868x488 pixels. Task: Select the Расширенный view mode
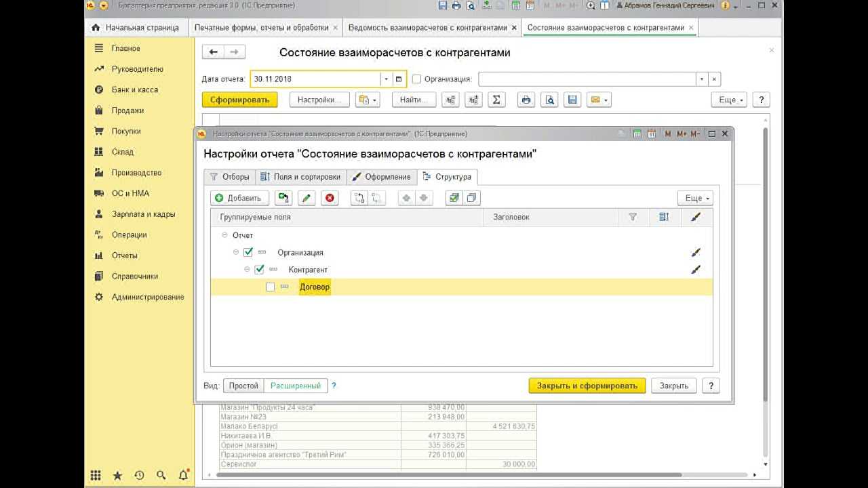coord(296,386)
